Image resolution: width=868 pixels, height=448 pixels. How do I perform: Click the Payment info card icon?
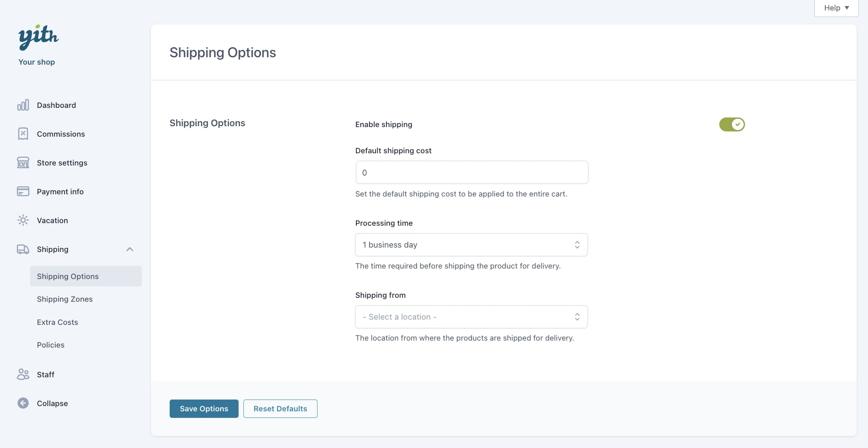pyautogui.click(x=23, y=192)
